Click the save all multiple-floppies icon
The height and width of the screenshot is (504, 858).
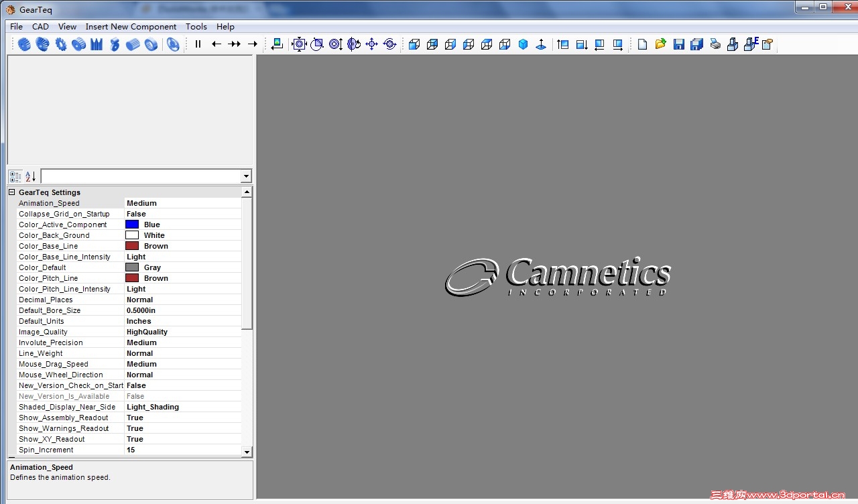pos(696,44)
